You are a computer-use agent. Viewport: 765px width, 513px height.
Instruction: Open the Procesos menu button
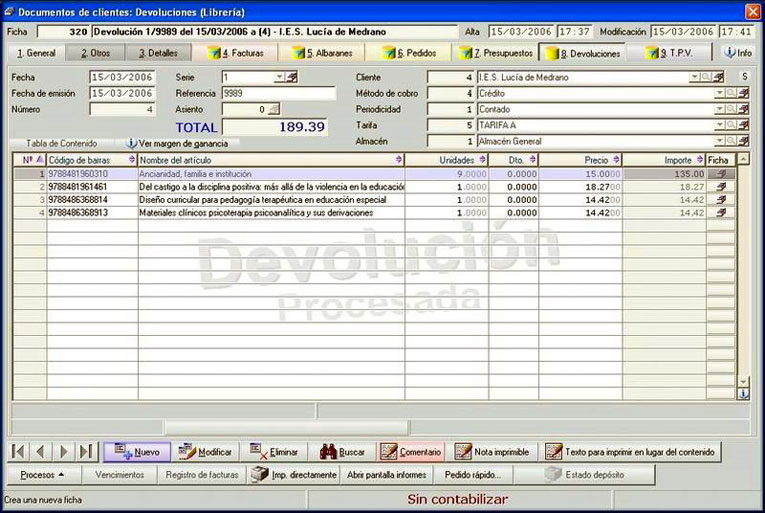42,475
